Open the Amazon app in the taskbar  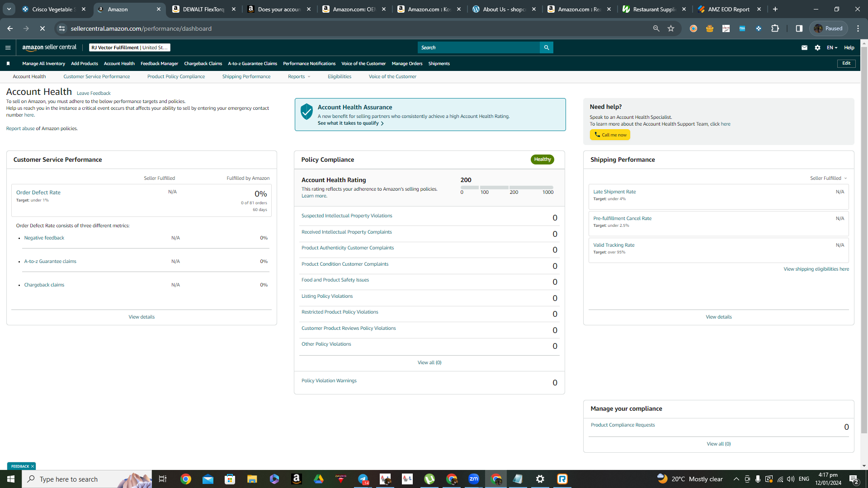point(297,479)
